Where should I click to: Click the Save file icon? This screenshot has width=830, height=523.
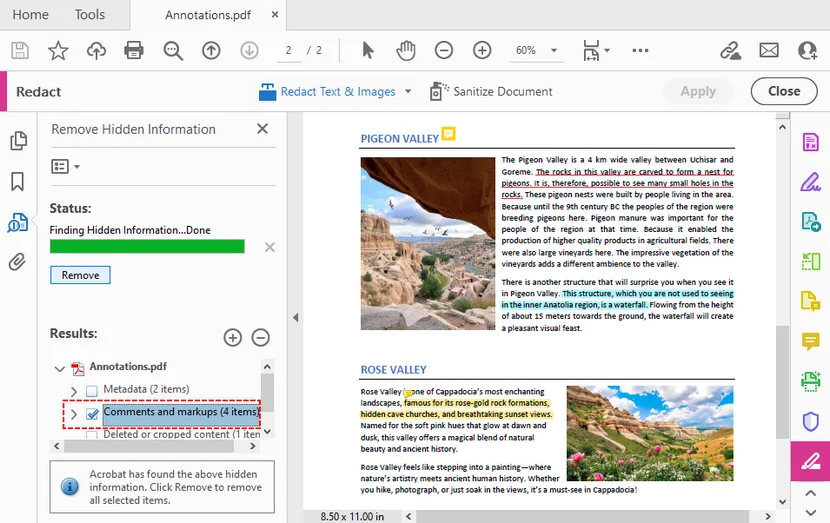pyautogui.click(x=20, y=51)
